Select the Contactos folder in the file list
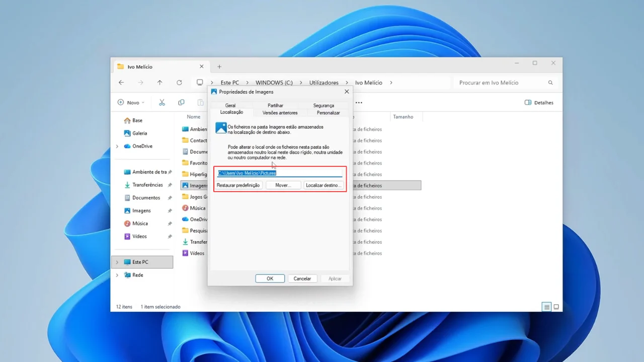The width and height of the screenshot is (644, 362). pos(194,140)
